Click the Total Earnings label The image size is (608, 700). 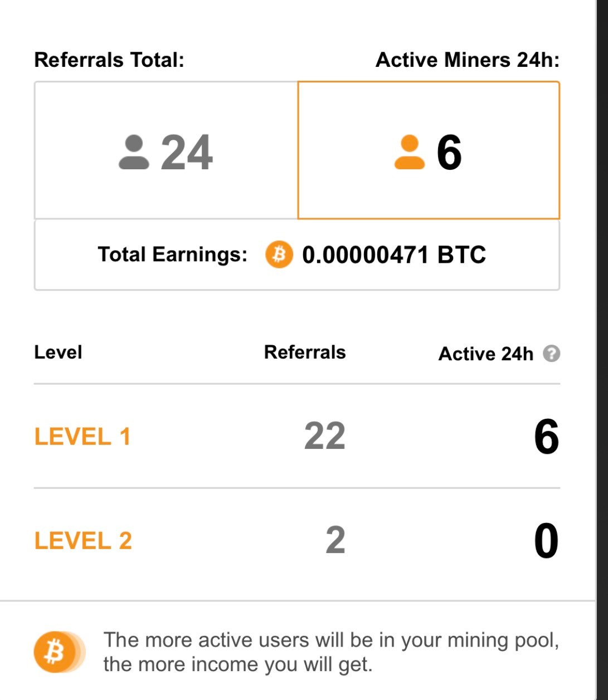point(172,254)
